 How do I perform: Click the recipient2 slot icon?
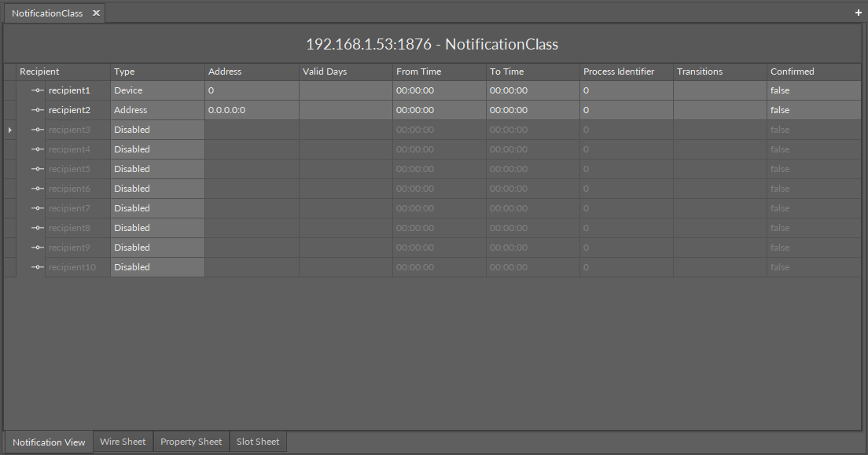pyautogui.click(x=37, y=110)
